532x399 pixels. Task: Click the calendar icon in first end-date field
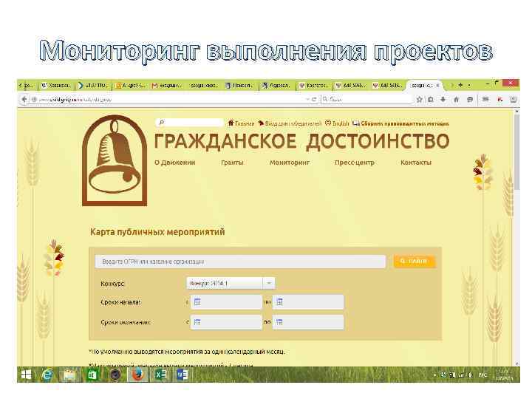coord(197,322)
